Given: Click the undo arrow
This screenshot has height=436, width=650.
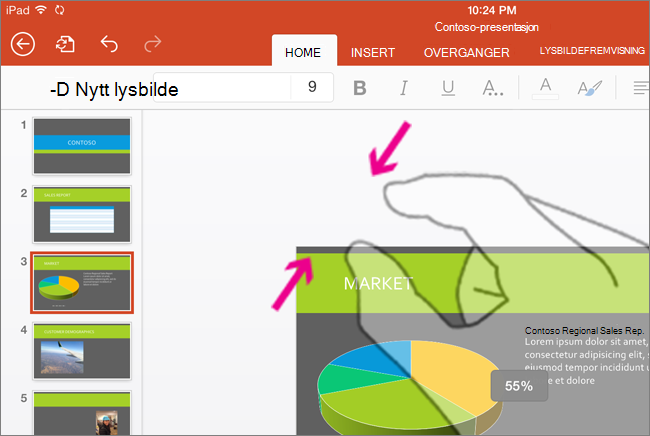Looking at the screenshot, I should point(109,44).
